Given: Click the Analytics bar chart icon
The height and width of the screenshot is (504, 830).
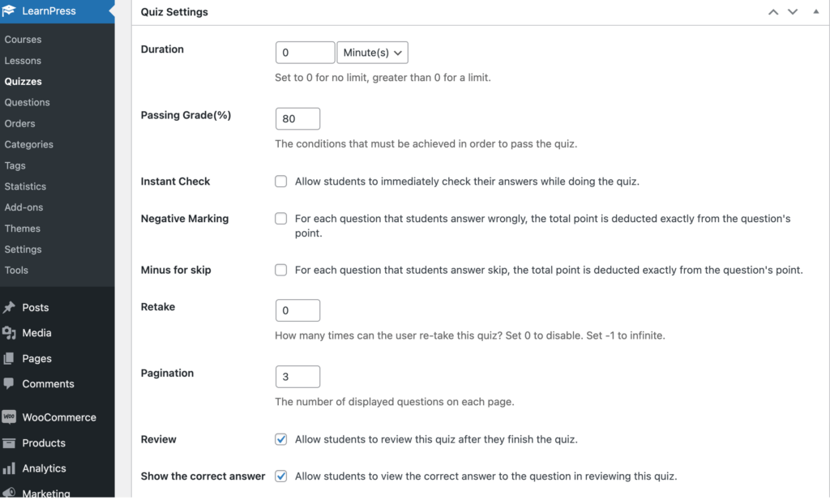Looking at the screenshot, I should 9,468.
